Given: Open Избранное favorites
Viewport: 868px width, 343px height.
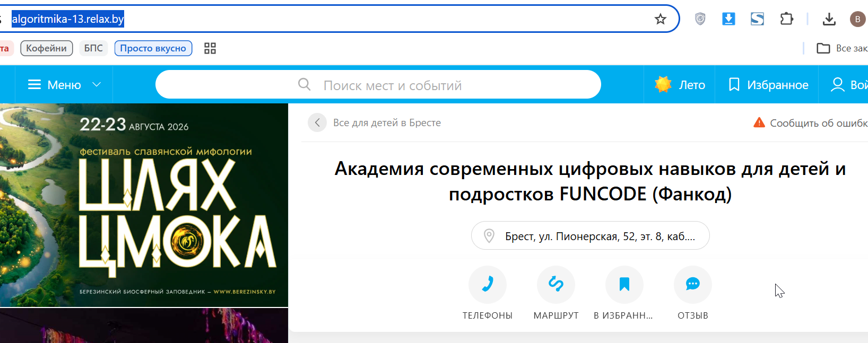Looking at the screenshot, I should [767, 85].
